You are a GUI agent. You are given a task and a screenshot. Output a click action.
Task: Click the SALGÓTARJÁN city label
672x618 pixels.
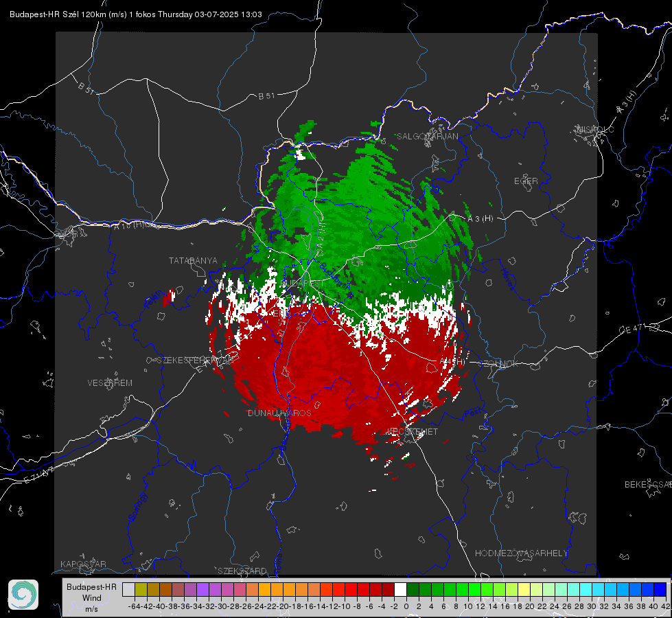click(427, 137)
